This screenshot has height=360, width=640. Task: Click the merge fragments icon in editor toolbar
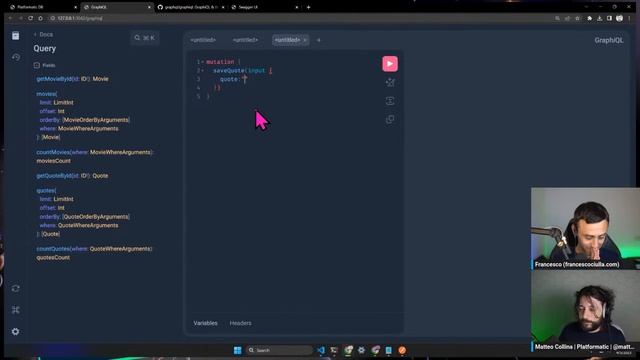point(390,101)
